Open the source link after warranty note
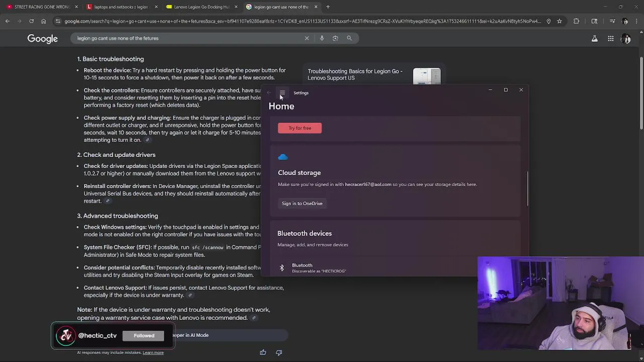 (254, 318)
